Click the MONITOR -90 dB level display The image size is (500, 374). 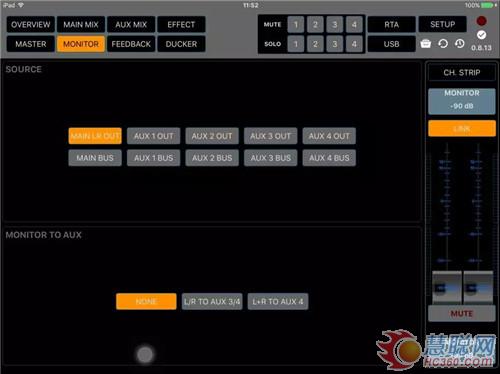(462, 101)
